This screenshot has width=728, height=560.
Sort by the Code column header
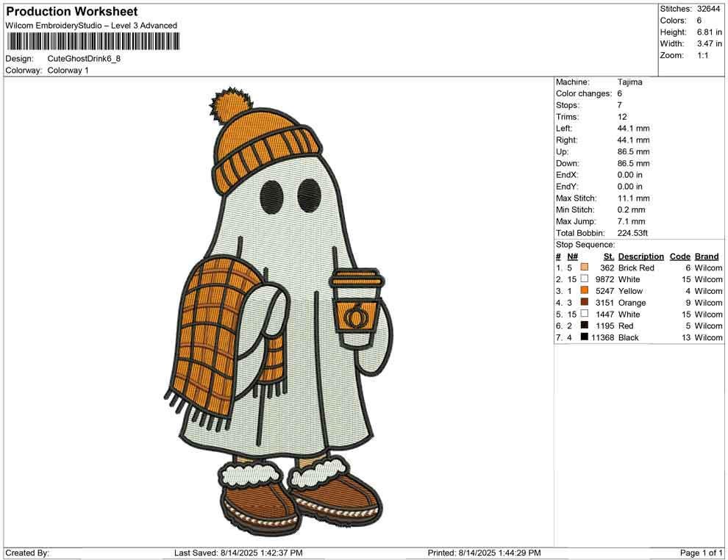coord(679,256)
